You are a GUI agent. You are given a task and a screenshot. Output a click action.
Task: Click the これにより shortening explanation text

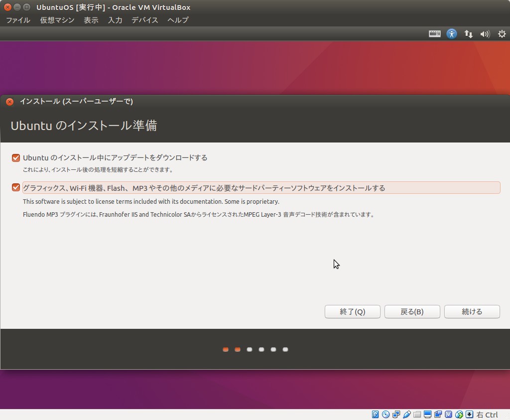pyautogui.click(x=98, y=169)
